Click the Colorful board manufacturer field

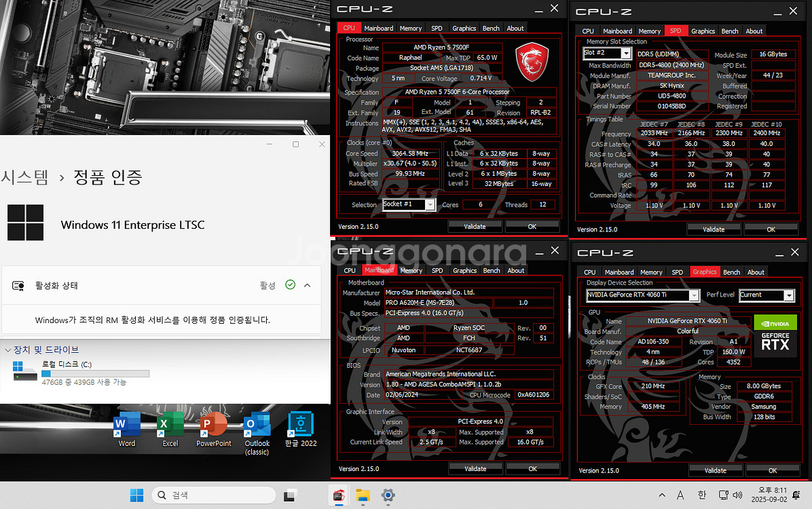point(687,331)
